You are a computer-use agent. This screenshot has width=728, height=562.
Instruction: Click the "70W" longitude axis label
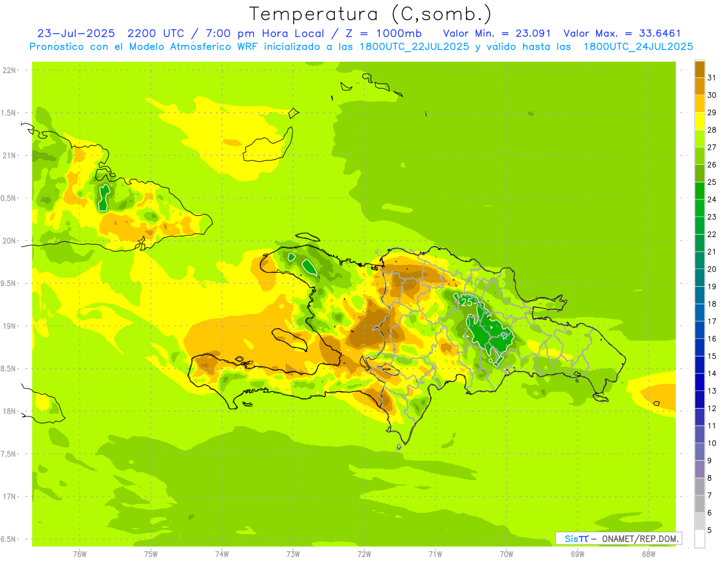507,554
